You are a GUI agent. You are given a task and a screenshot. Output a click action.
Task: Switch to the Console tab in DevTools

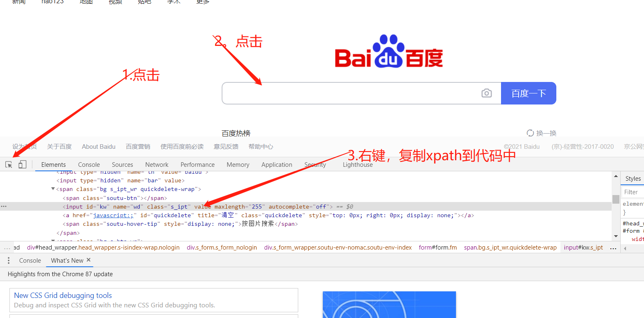89,164
